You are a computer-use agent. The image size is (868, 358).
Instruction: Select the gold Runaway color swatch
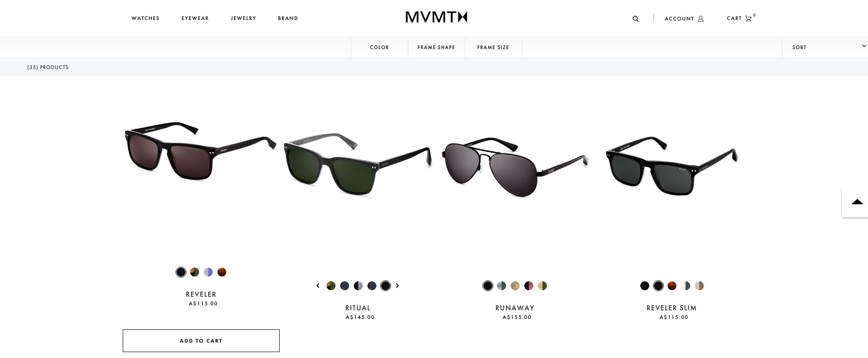click(515, 286)
